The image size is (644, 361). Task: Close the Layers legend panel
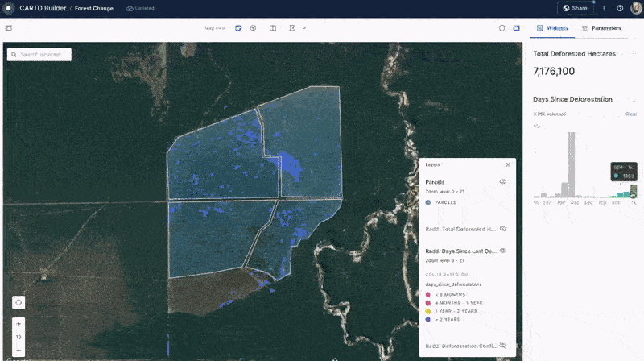coord(508,164)
